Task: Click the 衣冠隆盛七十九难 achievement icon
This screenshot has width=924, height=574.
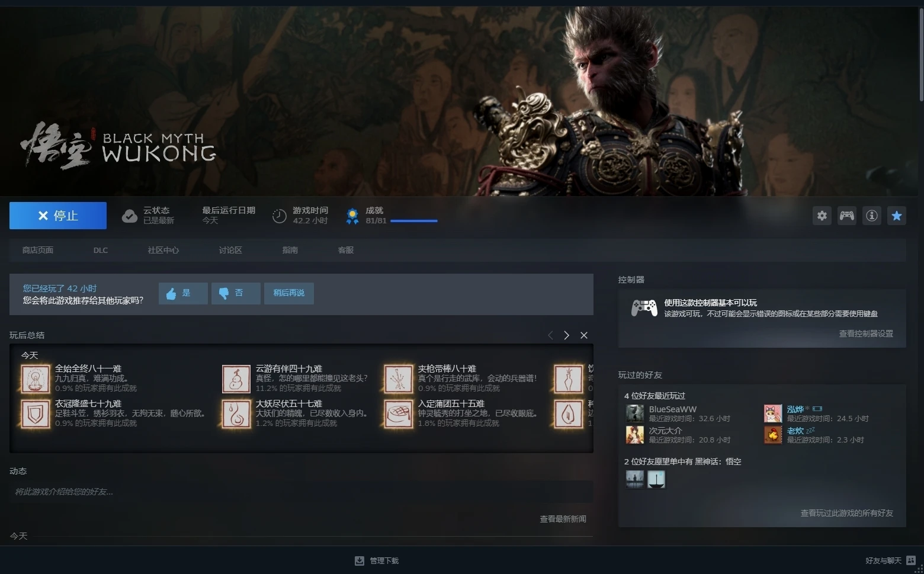Action: coord(36,413)
